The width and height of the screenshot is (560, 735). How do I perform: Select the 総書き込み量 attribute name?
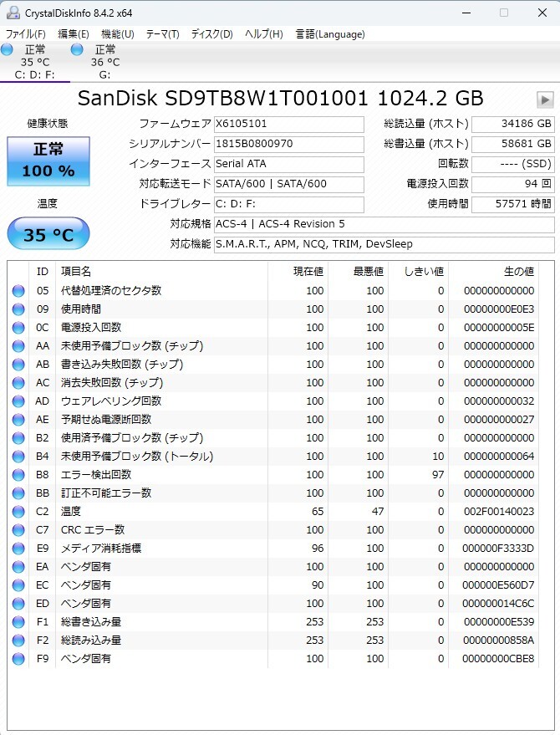click(x=91, y=622)
